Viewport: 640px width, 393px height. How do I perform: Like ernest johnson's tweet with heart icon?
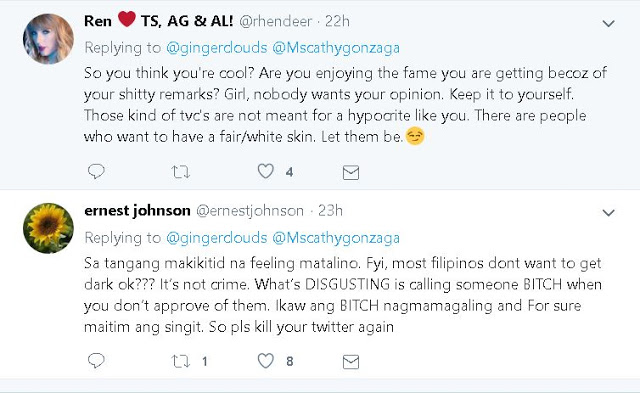[x=265, y=360]
